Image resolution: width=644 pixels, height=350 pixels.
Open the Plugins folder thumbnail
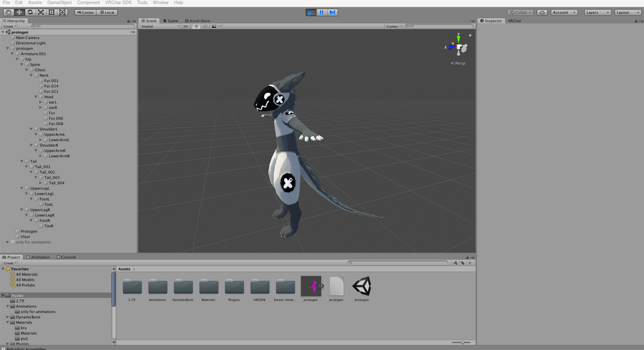click(234, 287)
